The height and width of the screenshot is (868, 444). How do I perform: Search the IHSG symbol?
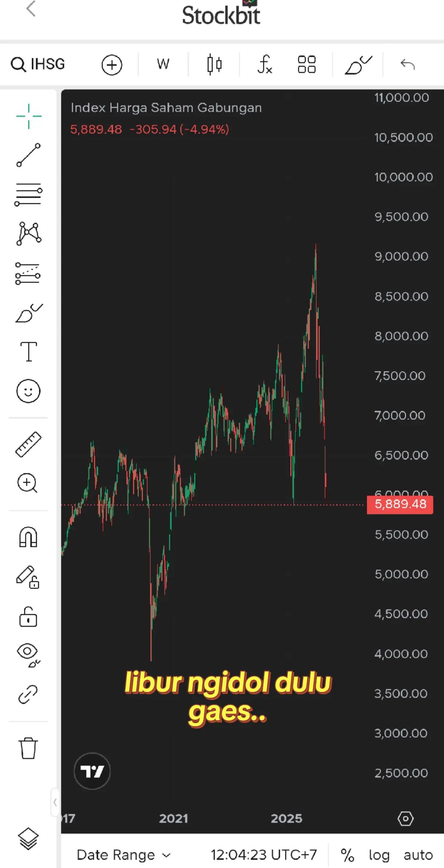click(x=38, y=64)
